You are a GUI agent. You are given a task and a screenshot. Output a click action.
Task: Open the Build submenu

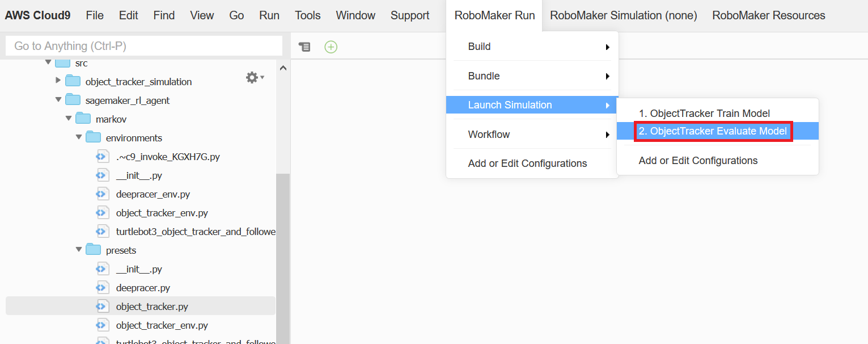(532, 47)
